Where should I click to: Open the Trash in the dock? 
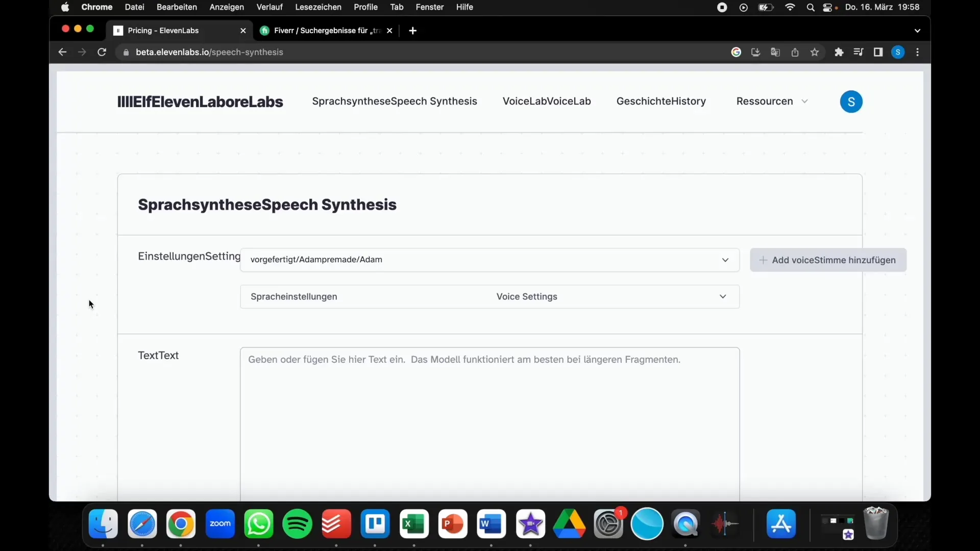click(876, 523)
